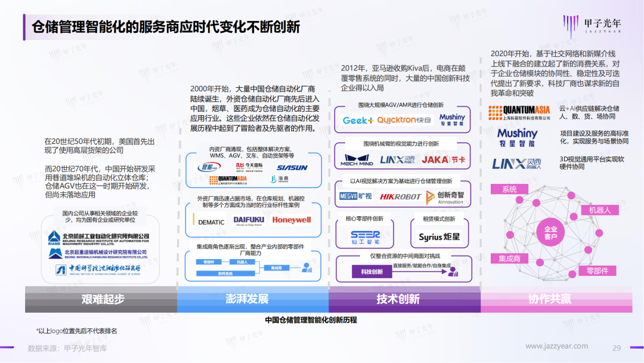This screenshot has height=363, width=644.
Task: Click the 中国科学院沈阳自动化研究所 logo
Action: [98, 269]
